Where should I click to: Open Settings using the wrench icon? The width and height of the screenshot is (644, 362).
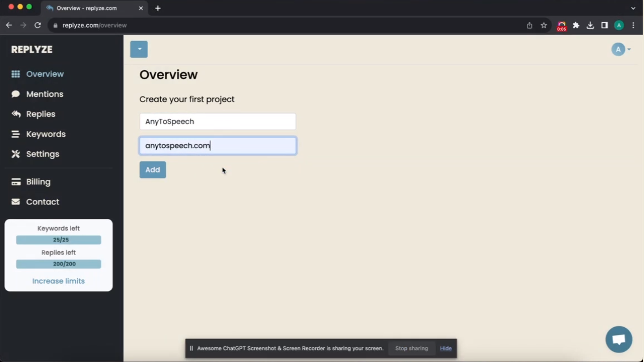tap(15, 154)
